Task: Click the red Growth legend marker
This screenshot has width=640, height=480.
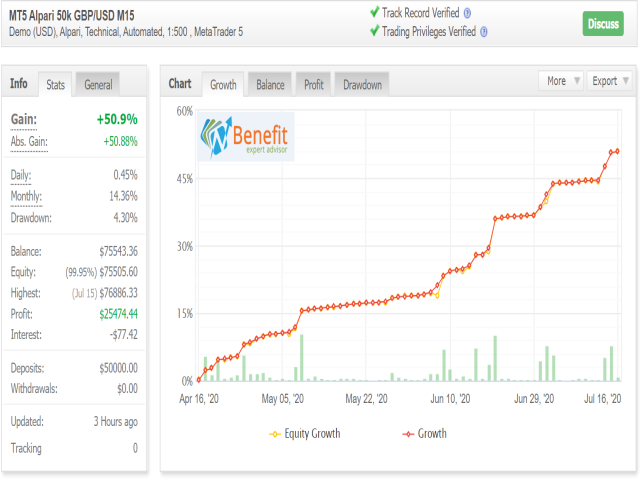Action: coord(408,434)
